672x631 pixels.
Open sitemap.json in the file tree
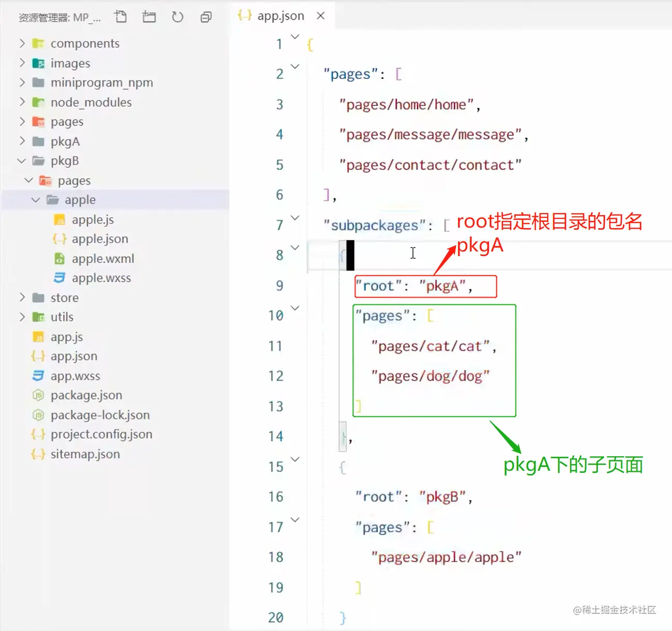pyautogui.click(x=85, y=454)
